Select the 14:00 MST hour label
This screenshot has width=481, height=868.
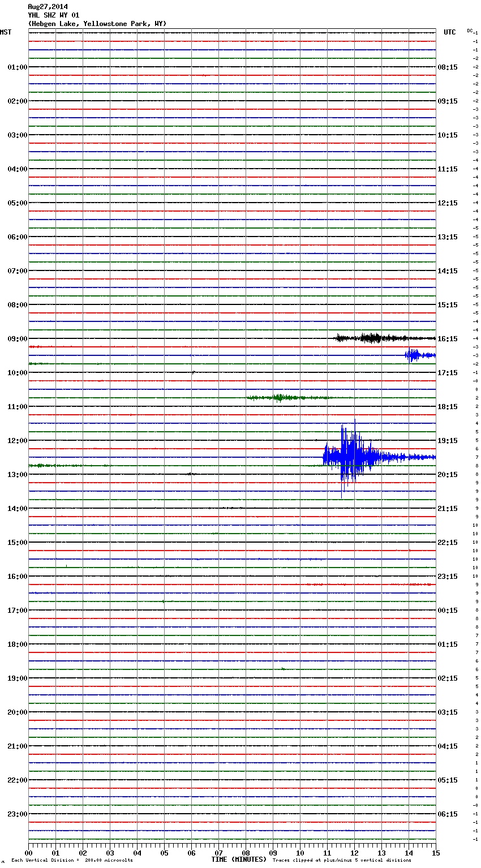(18, 509)
